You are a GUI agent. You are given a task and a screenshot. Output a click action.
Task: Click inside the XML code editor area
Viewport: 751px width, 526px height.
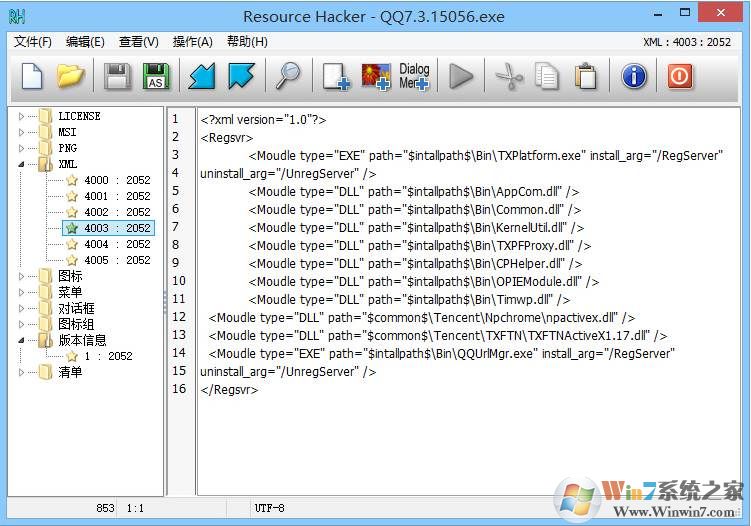[x=450, y=440]
